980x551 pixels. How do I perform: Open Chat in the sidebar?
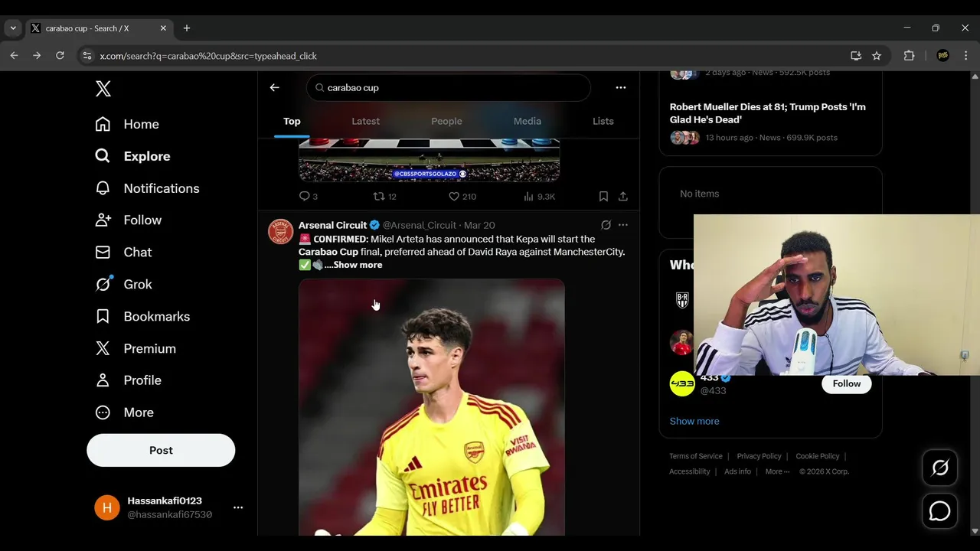click(123, 253)
